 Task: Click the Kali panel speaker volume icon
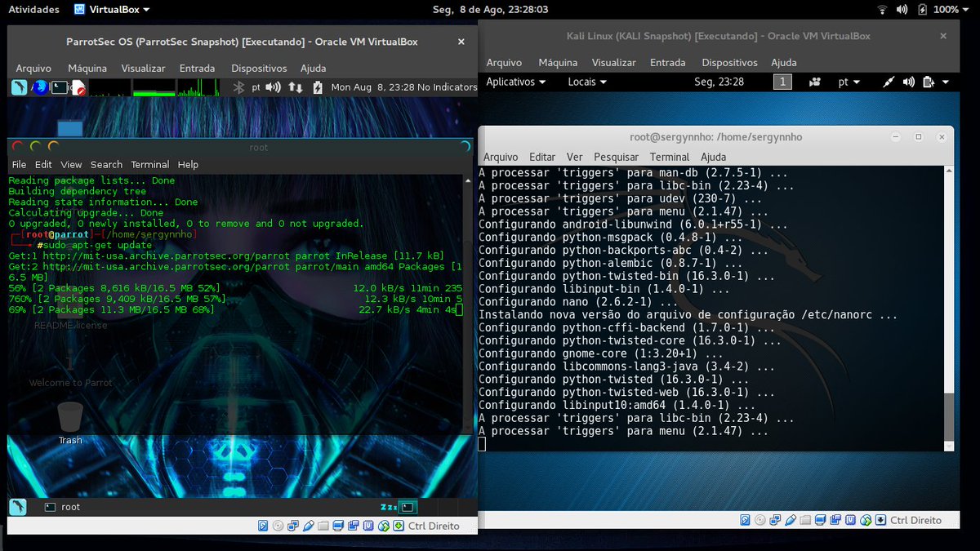coord(909,82)
